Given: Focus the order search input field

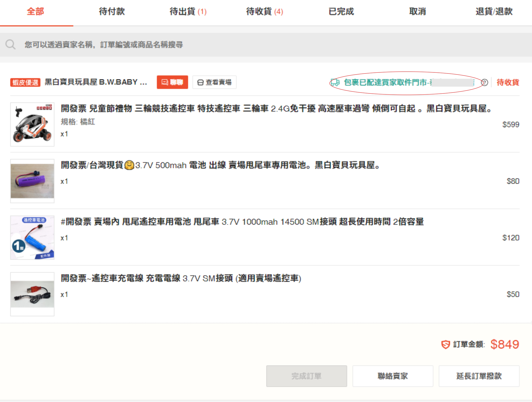Looking at the screenshot, I should [266, 45].
